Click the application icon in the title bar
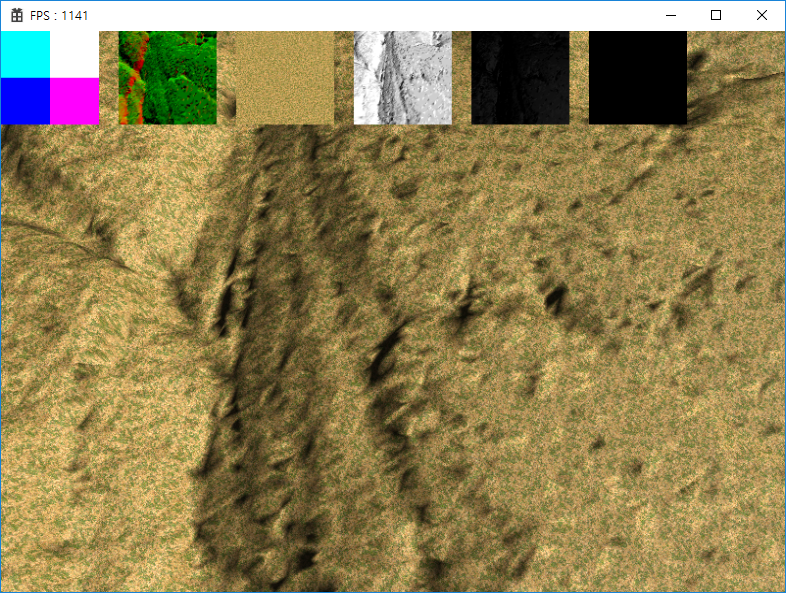 [x=17, y=16]
